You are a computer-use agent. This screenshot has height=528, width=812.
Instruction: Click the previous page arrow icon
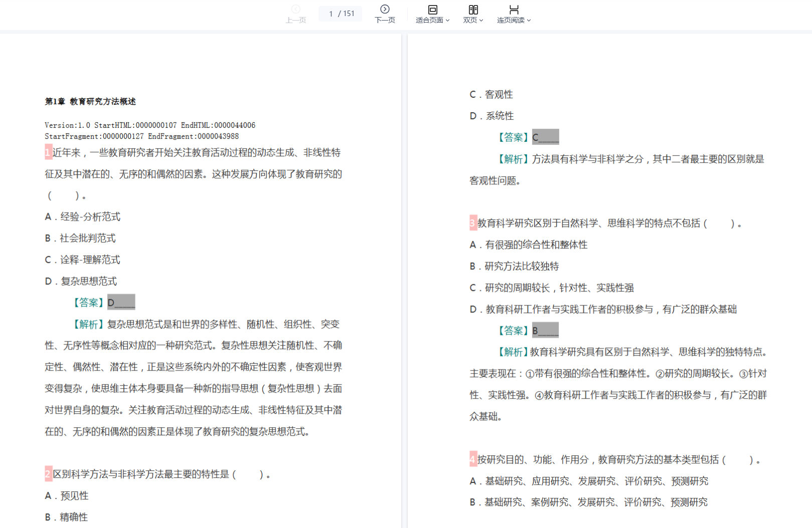click(295, 9)
